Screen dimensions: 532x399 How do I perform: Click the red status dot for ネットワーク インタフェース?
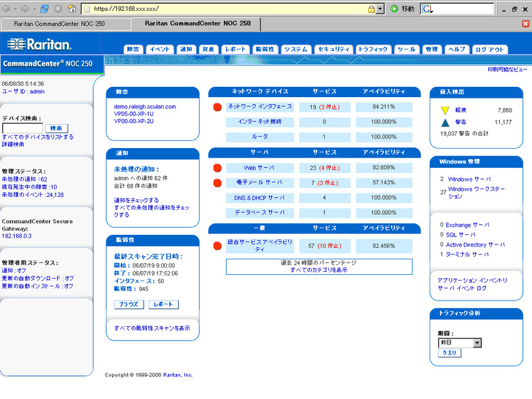click(x=218, y=107)
